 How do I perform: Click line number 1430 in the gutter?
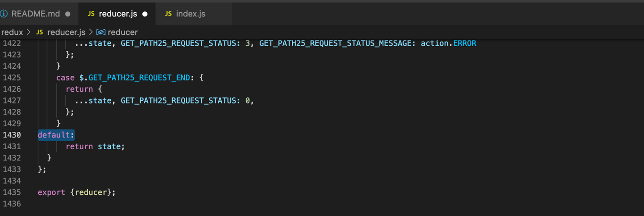[x=12, y=135]
